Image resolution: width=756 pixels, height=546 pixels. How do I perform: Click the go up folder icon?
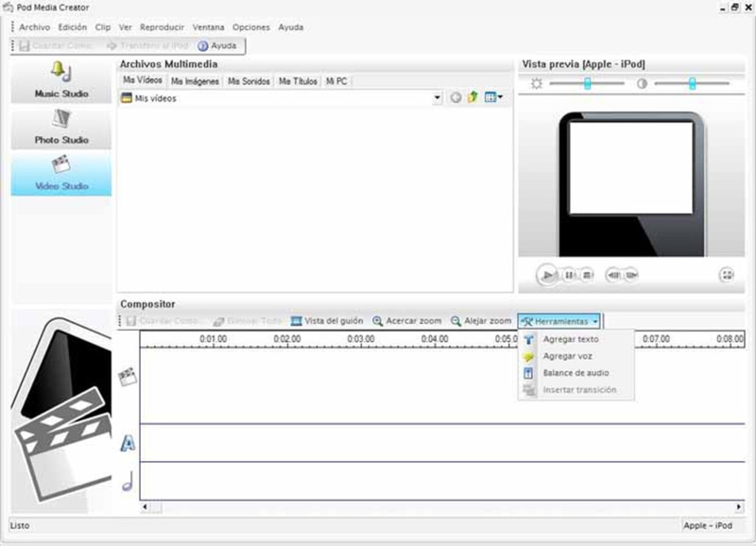(472, 97)
